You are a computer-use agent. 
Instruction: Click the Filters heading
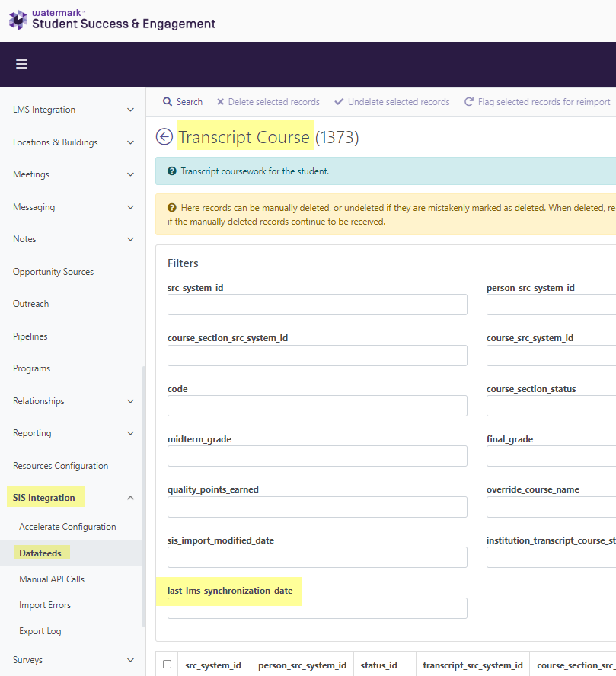click(x=183, y=263)
